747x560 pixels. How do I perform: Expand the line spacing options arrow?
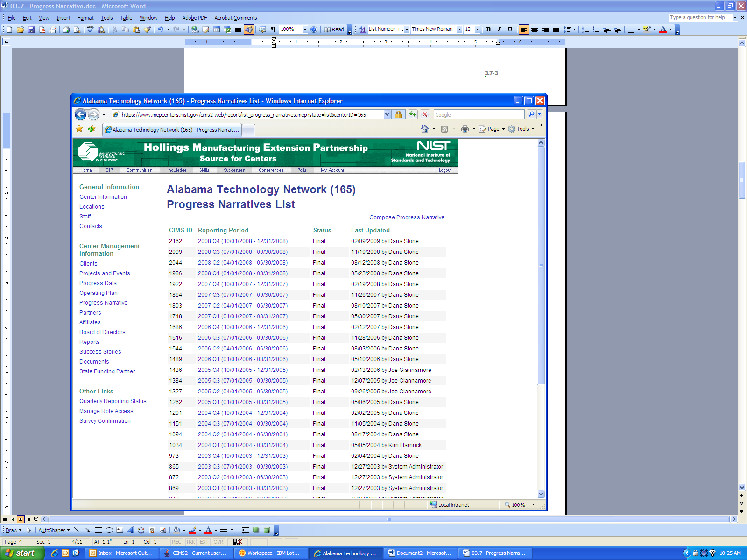tap(574, 29)
